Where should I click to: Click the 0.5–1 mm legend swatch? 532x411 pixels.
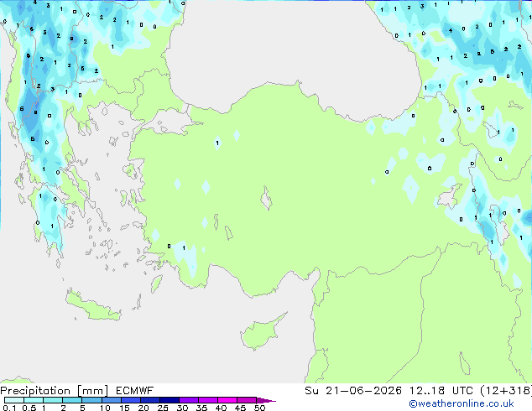coord(34,400)
